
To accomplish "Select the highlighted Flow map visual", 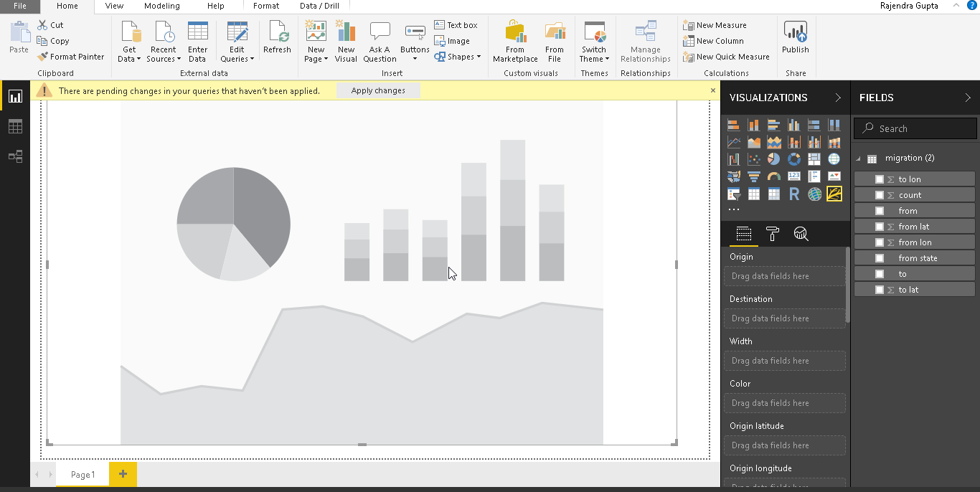I will (x=834, y=194).
